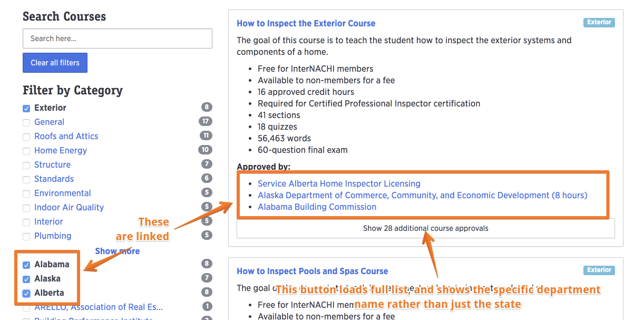Open the Alabama Building Commission link
The width and height of the screenshot is (644, 320).
point(317,207)
